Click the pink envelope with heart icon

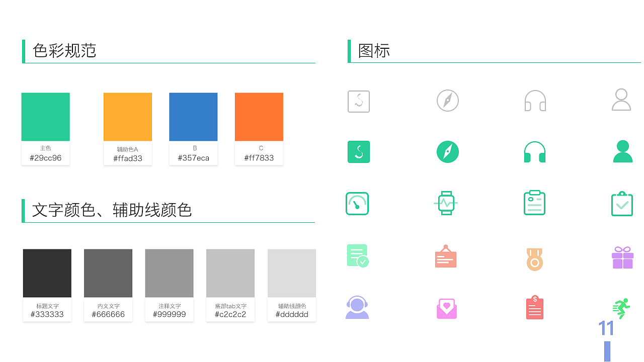tap(446, 308)
